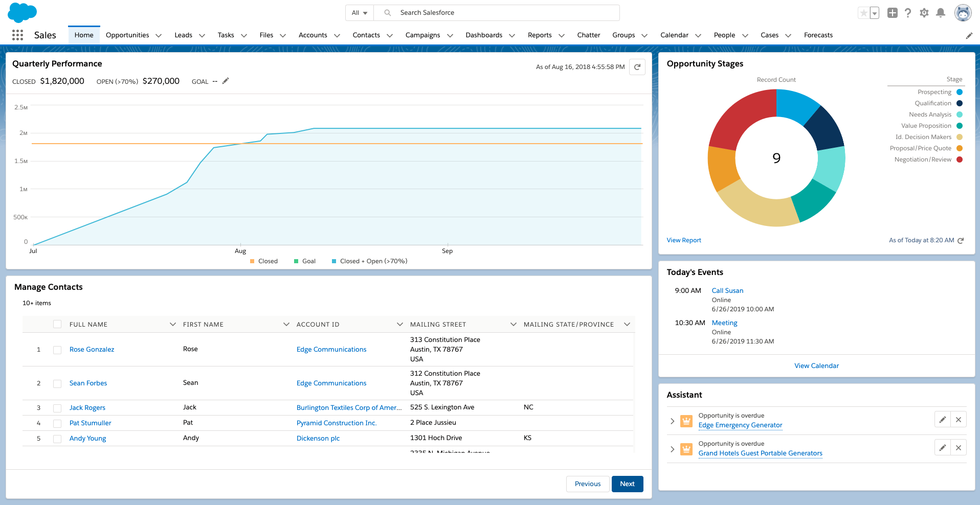Expand the Opportunities tab dropdown arrow
980x505 pixels.
(159, 35)
